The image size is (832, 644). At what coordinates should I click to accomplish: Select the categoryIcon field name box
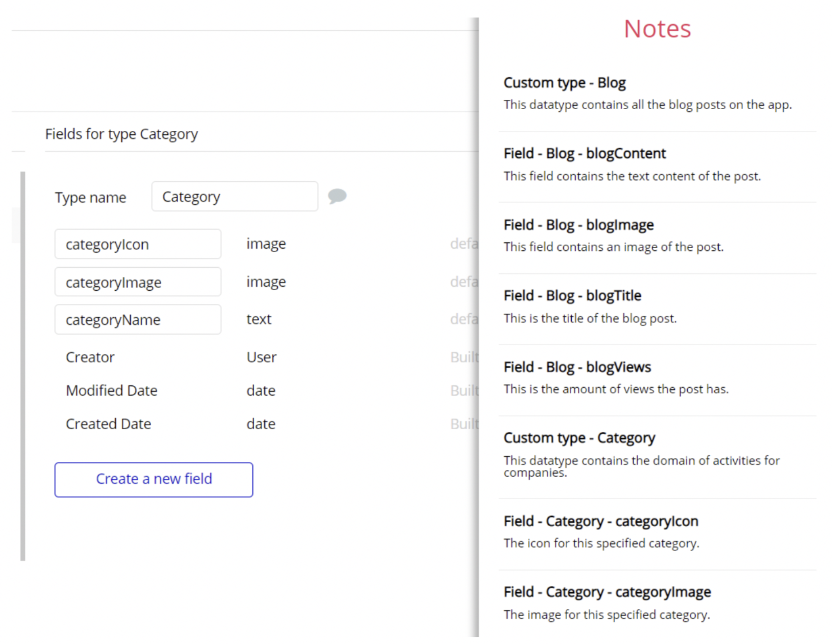138,245
